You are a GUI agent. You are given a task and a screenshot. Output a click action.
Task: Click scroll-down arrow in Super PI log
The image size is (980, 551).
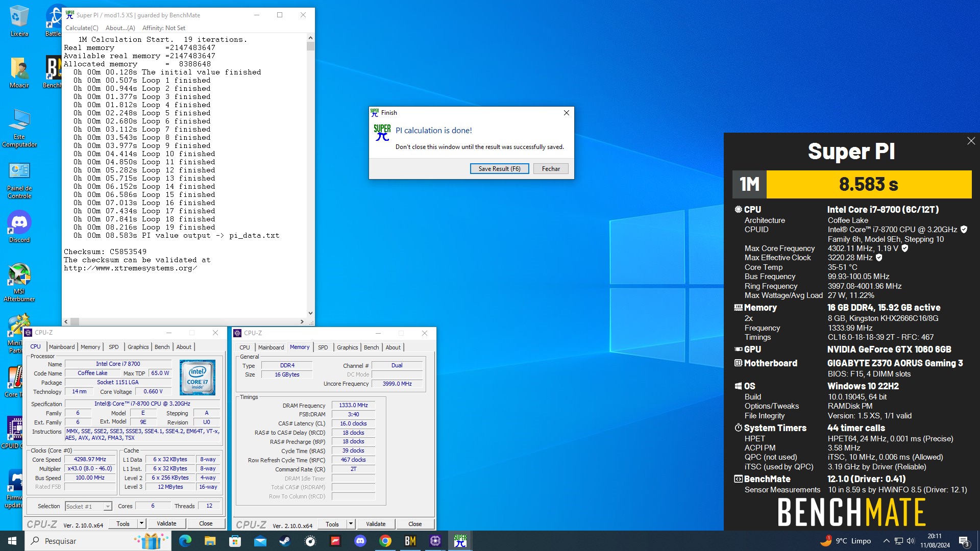[310, 313]
